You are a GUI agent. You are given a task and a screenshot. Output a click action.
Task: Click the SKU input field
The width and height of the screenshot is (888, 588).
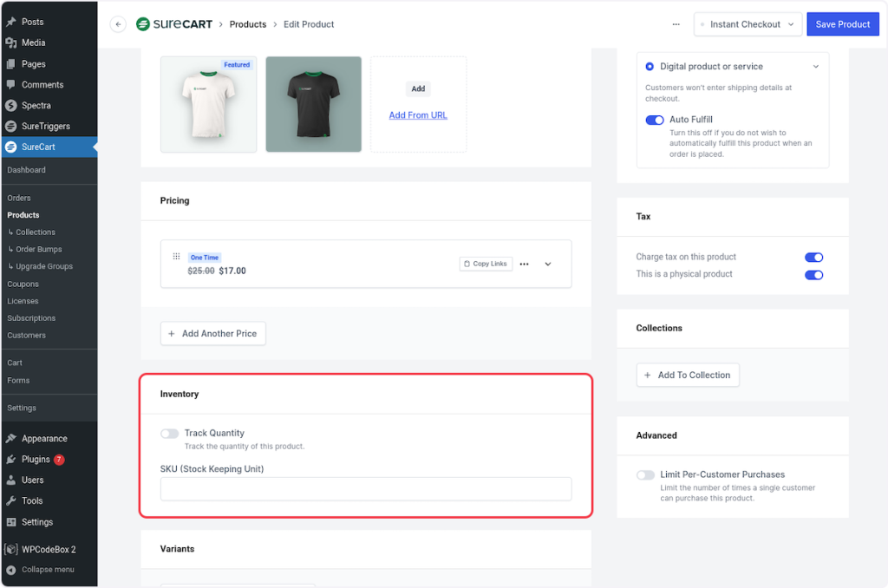pyautogui.click(x=365, y=489)
